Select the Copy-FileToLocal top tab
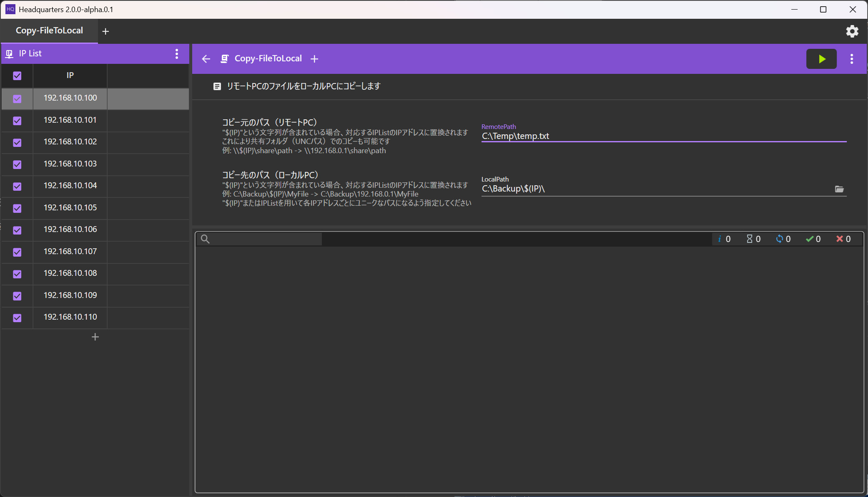868x497 pixels. pyautogui.click(x=49, y=31)
